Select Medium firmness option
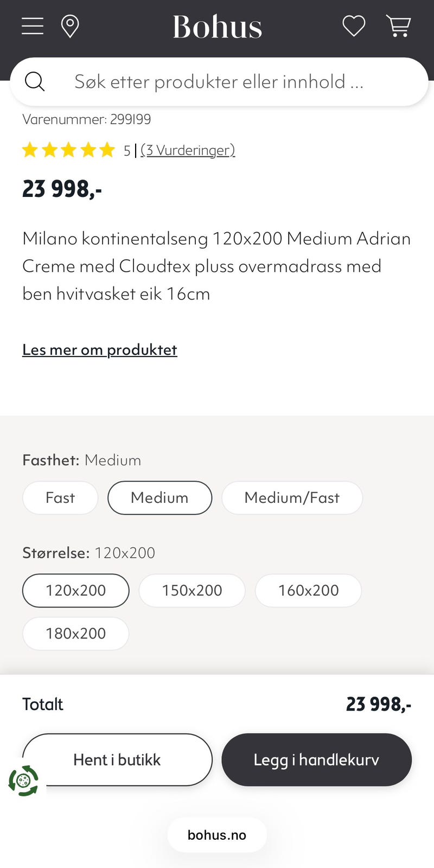 coord(159,498)
